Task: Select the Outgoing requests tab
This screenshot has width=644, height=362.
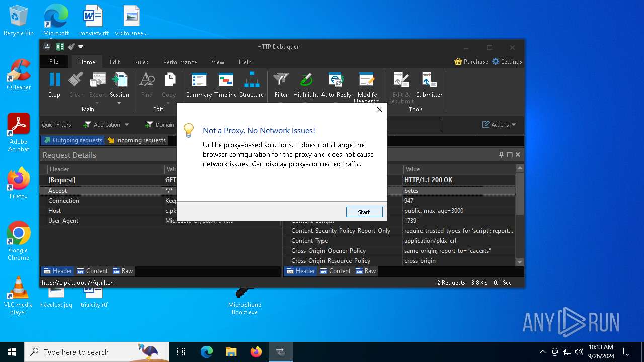Action: coord(73,140)
